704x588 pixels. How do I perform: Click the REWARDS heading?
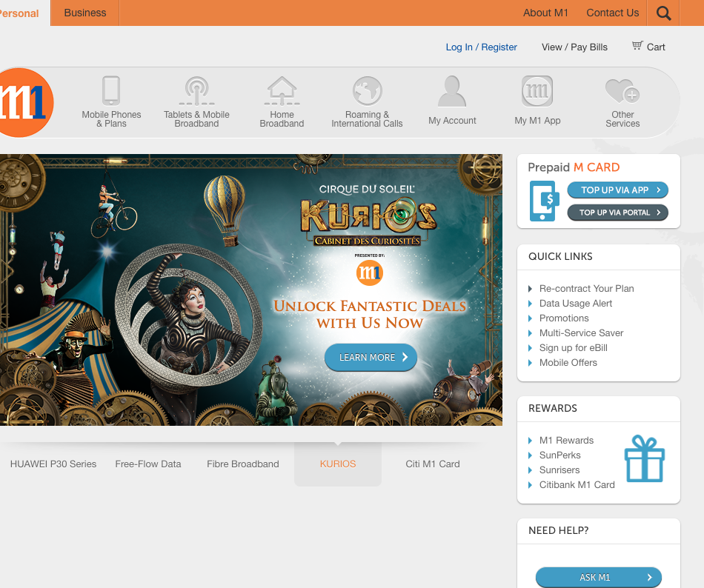coord(553,408)
